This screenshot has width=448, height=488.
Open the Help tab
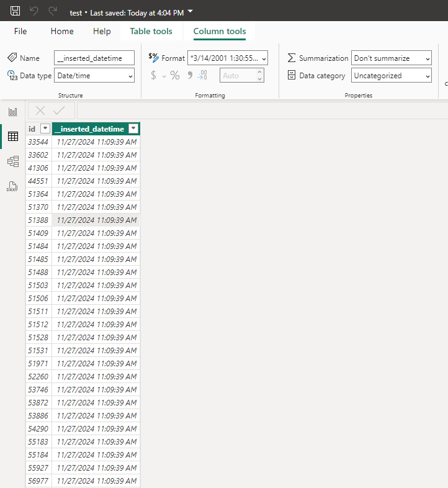pos(102,31)
